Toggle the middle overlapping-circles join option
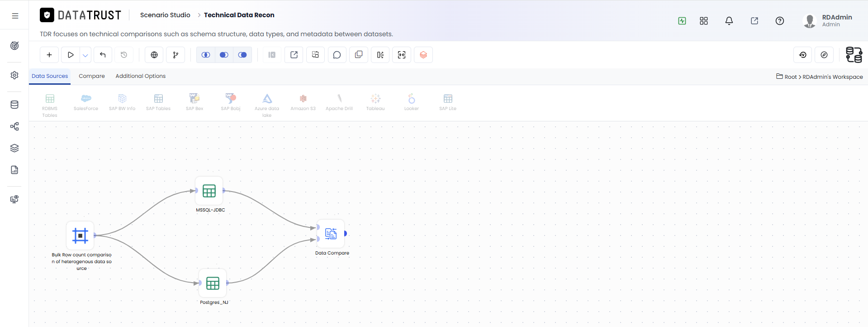 click(x=224, y=55)
